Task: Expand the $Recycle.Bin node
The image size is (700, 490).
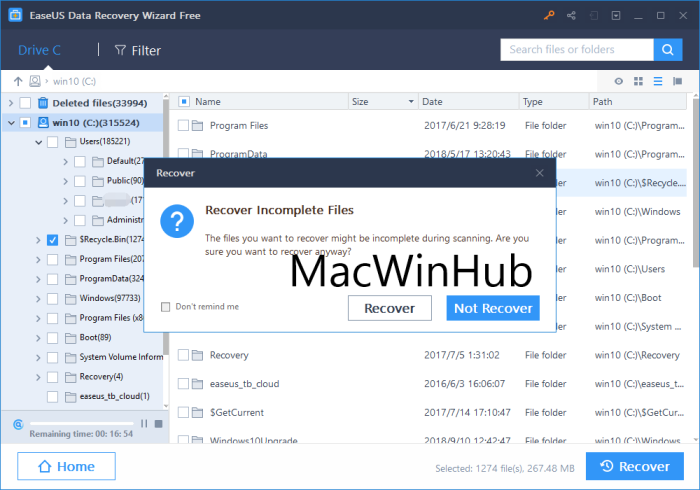Action: click(x=38, y=240)
